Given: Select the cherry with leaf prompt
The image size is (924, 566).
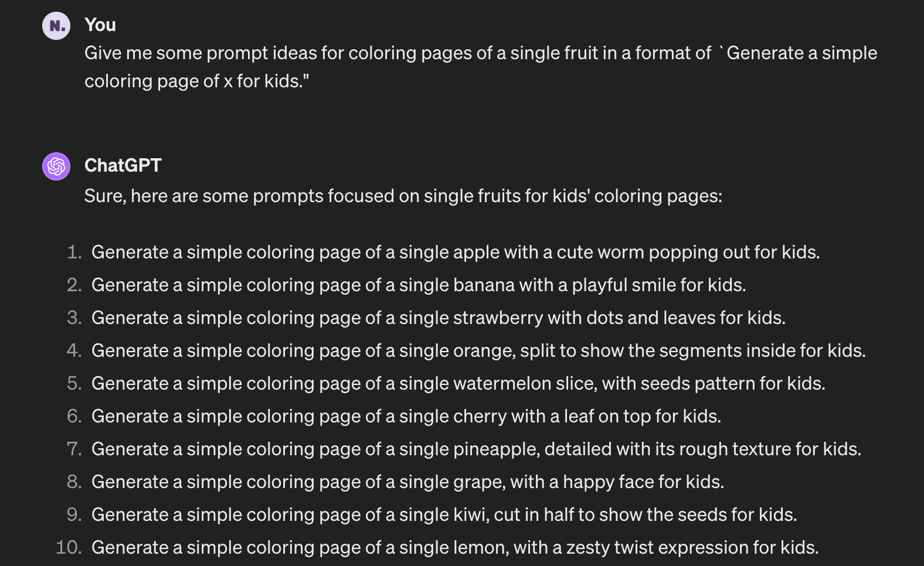Looking at the screenshot, I should pos(406,416).
